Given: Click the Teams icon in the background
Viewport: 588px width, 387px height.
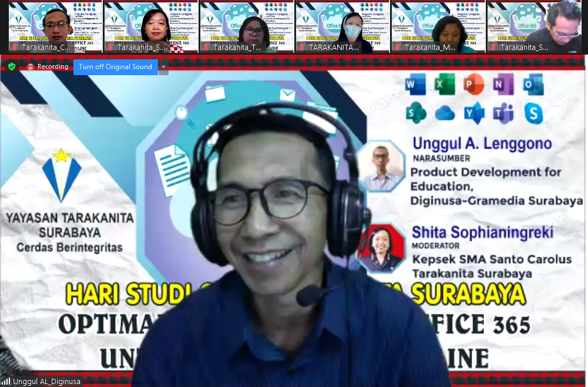Looking at the screenshot, I should click(x=503, y=113).
